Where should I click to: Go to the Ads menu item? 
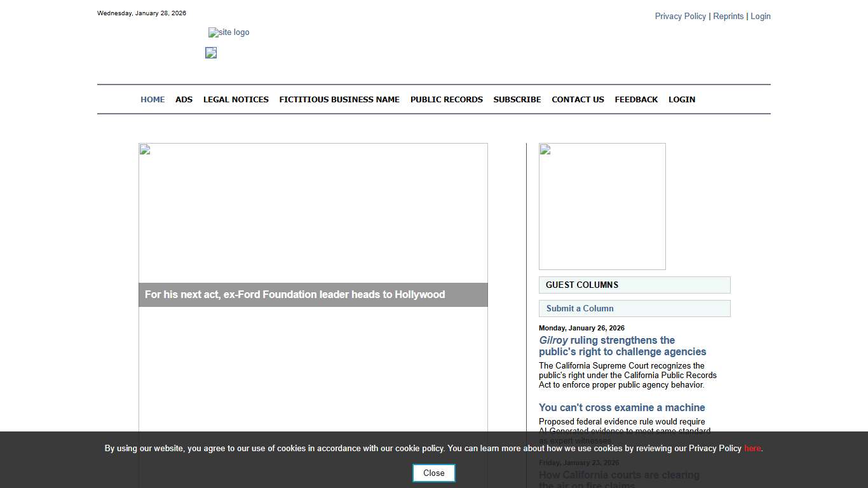[184, 100]
